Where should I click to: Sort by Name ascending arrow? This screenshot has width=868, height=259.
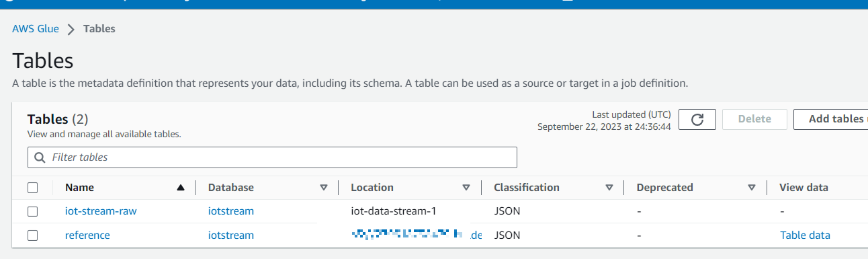pyautogui.click(x=180, y=188)
